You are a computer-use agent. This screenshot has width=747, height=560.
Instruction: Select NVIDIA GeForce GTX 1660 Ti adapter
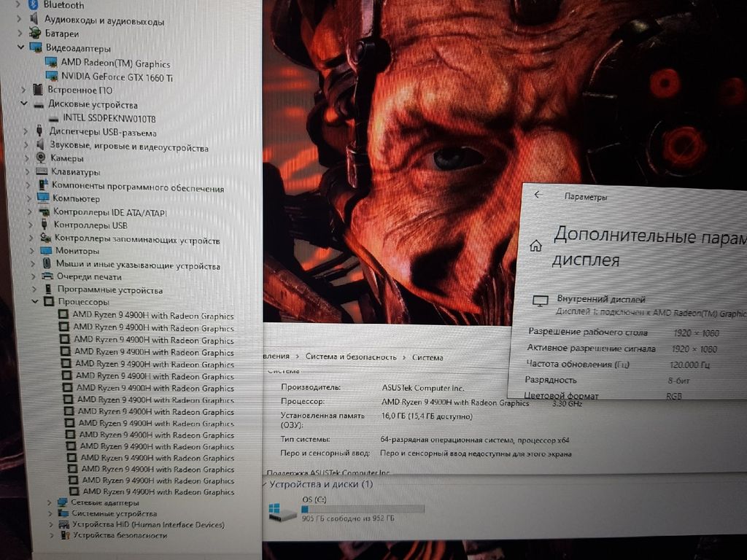click(x=117, y=77)
